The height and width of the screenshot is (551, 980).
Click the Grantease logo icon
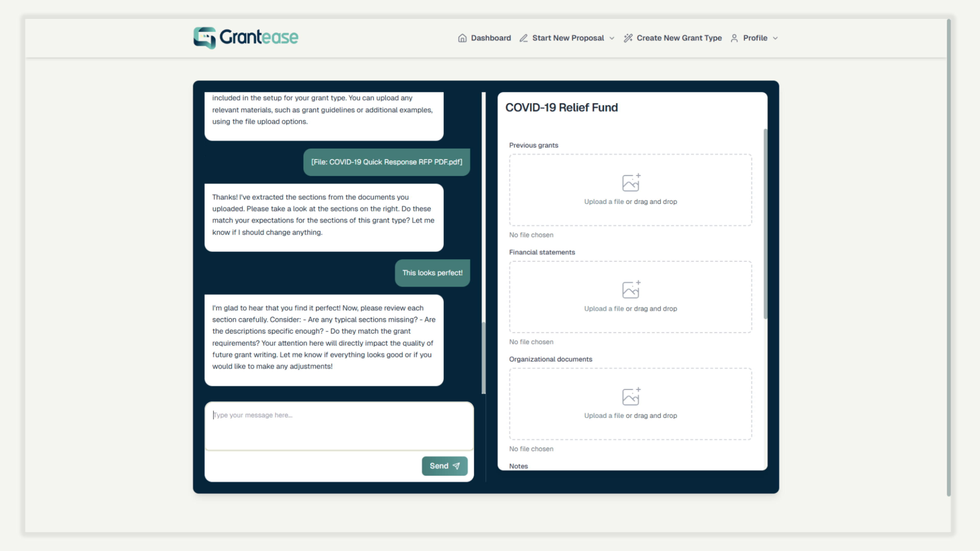click(x=205, y=38)
